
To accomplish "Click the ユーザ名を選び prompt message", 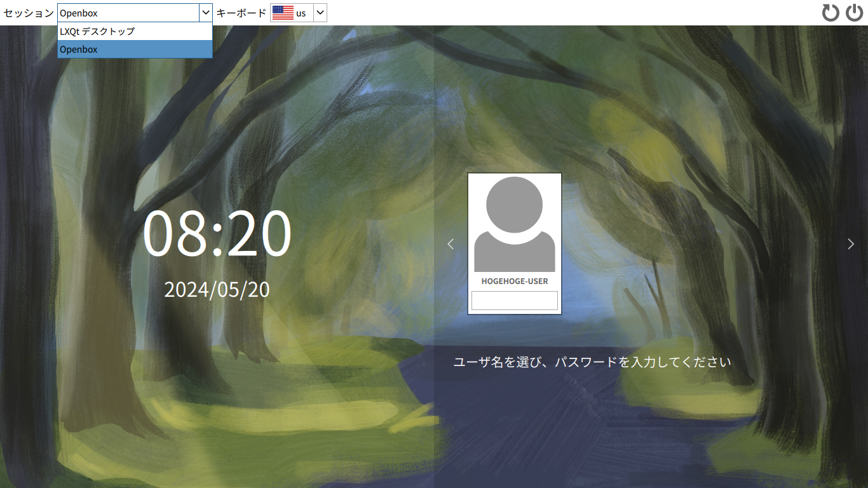I will click(592, 362).
